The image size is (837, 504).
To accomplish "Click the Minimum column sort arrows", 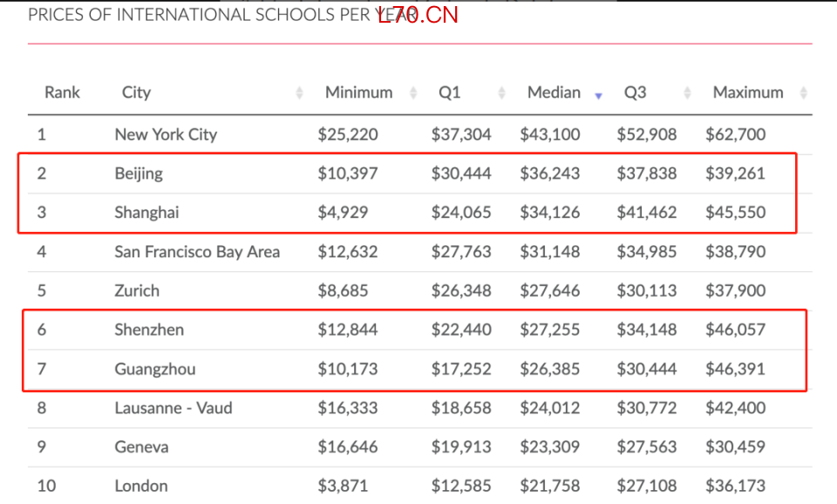I will click(413, 93).
